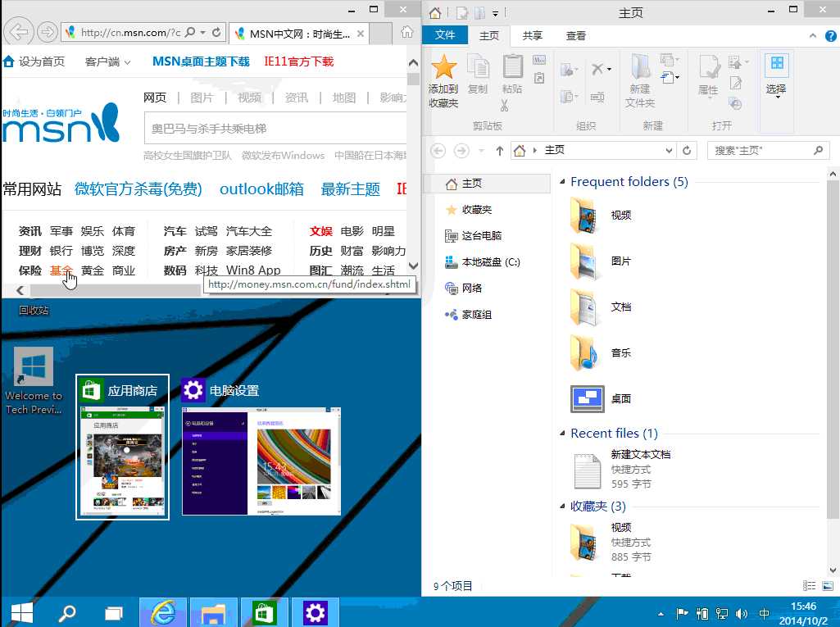Image resolution: width=840 pixels, height=627 pixels.
Task: Select the 共享 ribbon tab
Action: (x=533, y=36)
